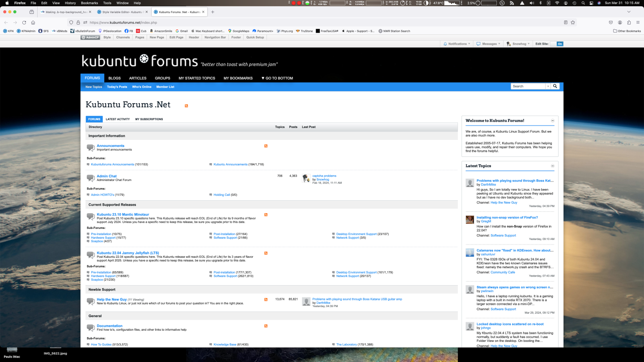This screenshot has width=644, height=362.
Task: Open the vBulletinForum bookmark
Action: [x=82, y=31]
